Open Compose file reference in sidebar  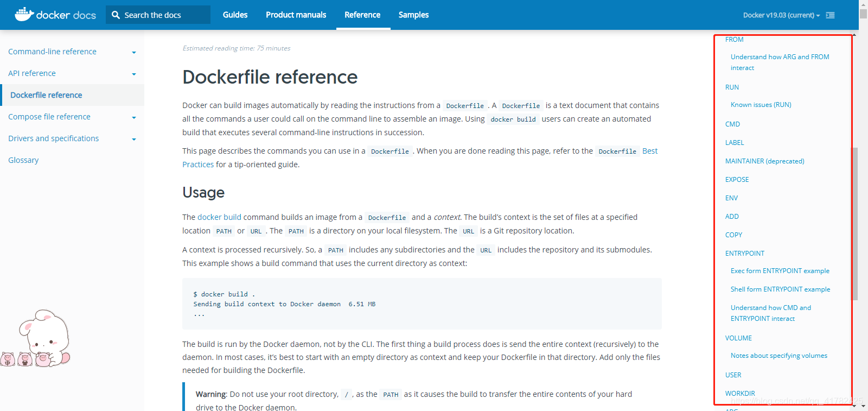pos(49,117)
